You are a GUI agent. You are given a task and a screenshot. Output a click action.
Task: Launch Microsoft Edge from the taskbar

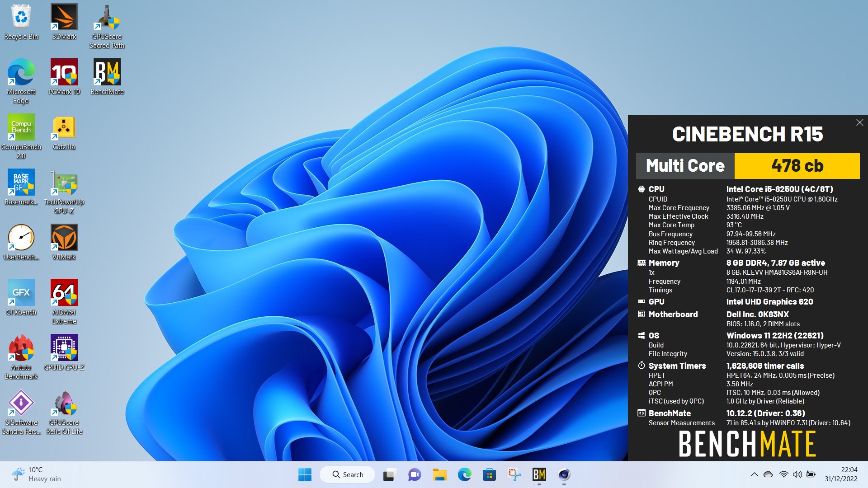click(x=464, y=474)
